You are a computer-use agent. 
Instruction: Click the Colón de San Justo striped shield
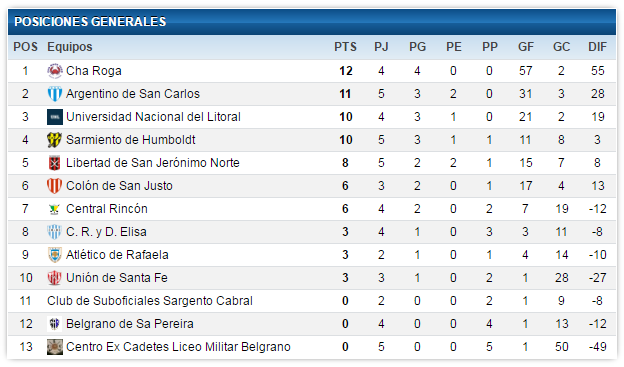55,186
